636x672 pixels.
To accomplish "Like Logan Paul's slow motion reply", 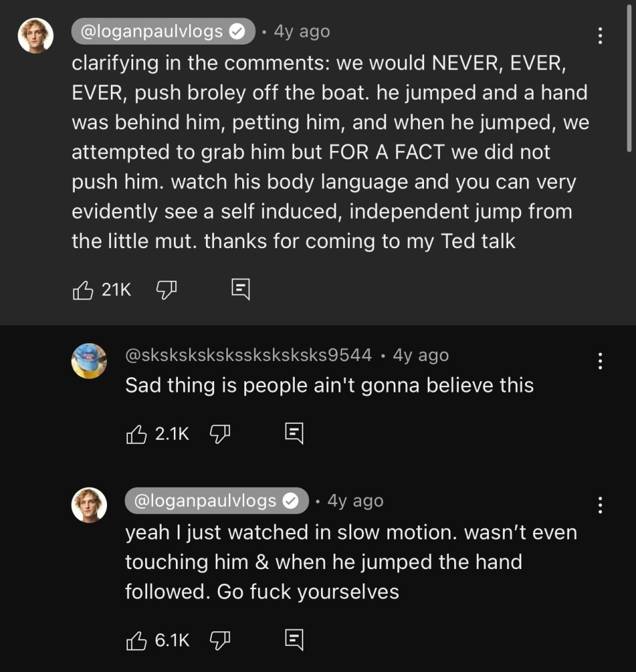I will (x=136, y=639).
